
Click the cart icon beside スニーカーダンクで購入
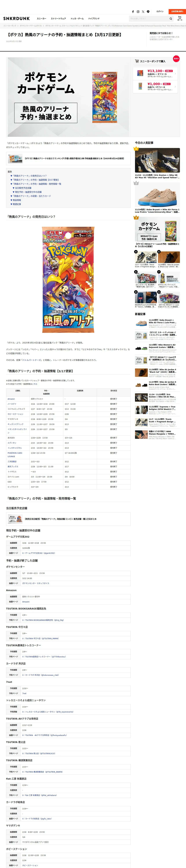[x=137, y=61]
